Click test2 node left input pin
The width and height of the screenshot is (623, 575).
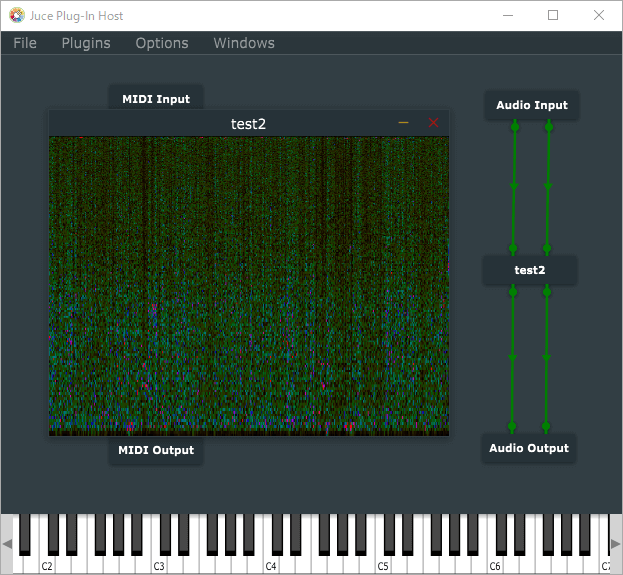(x=513, y=249)
